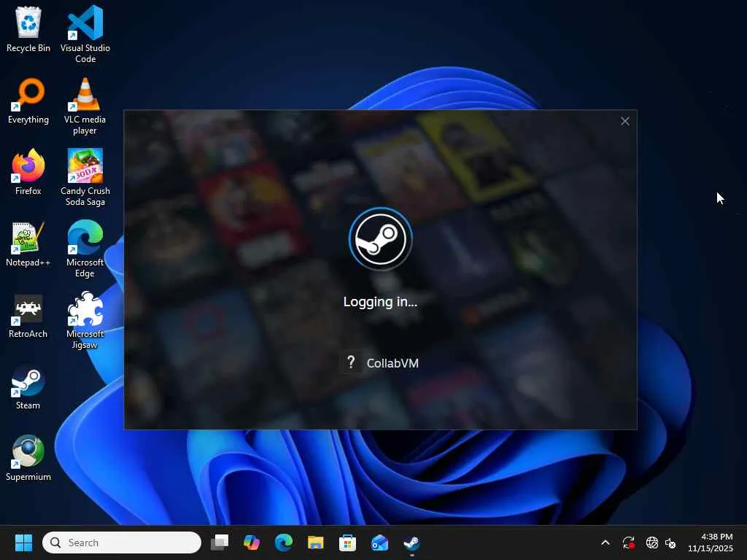747x560 pixels.
Task: Click the taskbar Search box
Action: [x=122, y=542]
